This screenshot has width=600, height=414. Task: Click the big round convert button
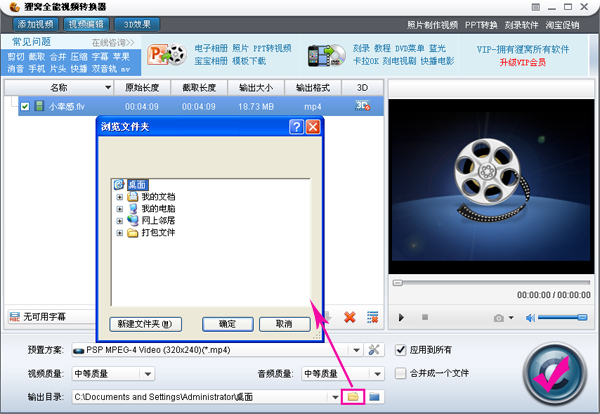pos(555,374)
